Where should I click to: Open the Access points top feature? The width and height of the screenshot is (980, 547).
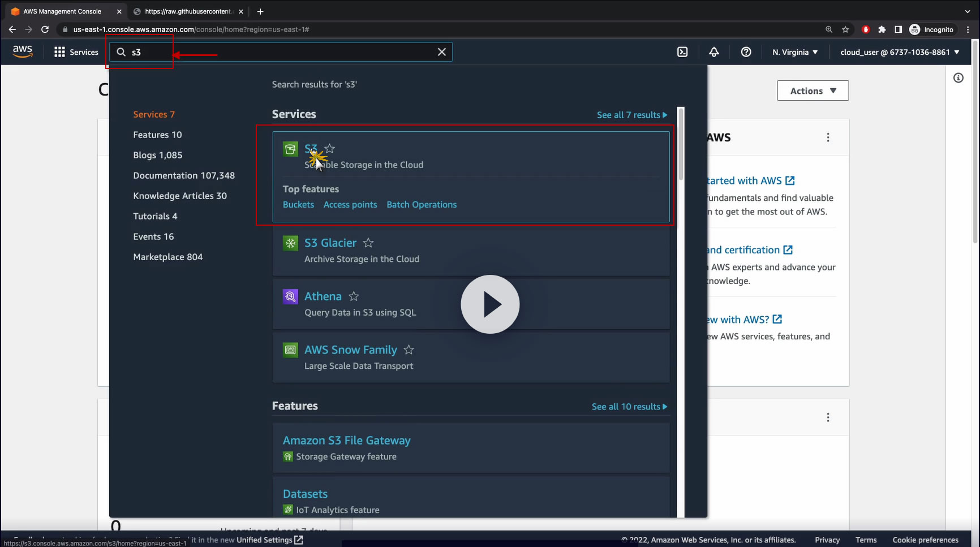[350, 205]
